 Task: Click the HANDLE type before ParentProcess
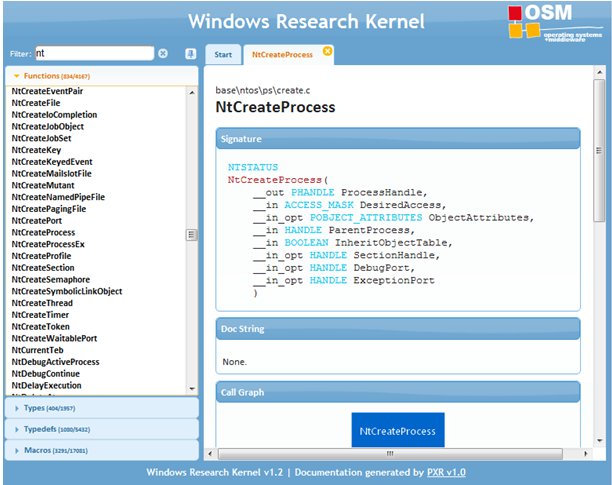tap(303, 230)
